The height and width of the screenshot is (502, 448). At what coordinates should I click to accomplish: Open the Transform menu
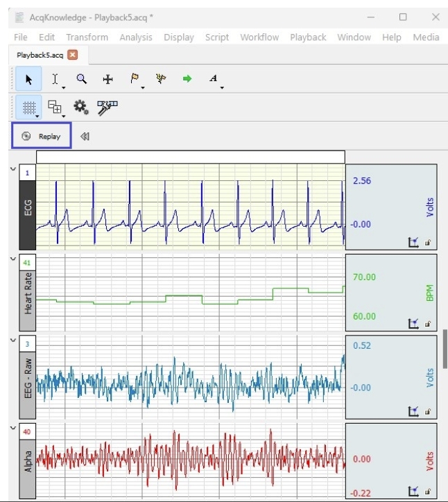(87, 37)
